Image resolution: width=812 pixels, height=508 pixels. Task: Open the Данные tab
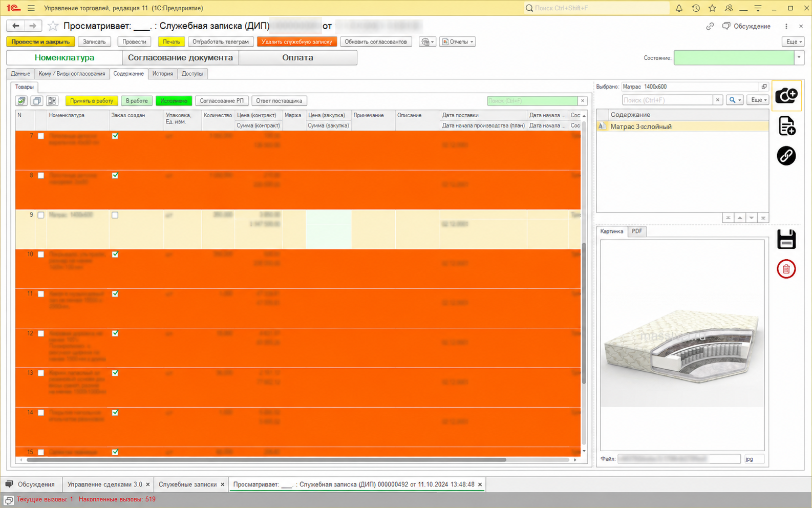coord(20,74)
